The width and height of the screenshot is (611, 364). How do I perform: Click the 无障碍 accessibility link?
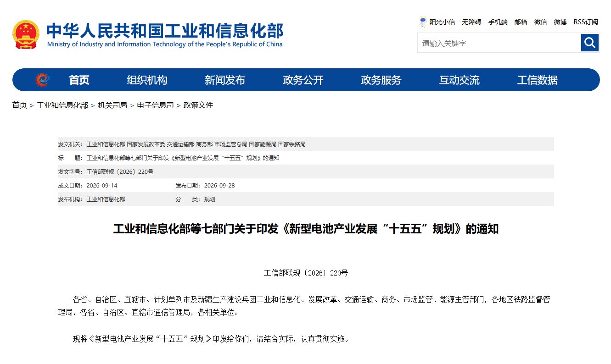pyautogui.click(x=471, y=22)
